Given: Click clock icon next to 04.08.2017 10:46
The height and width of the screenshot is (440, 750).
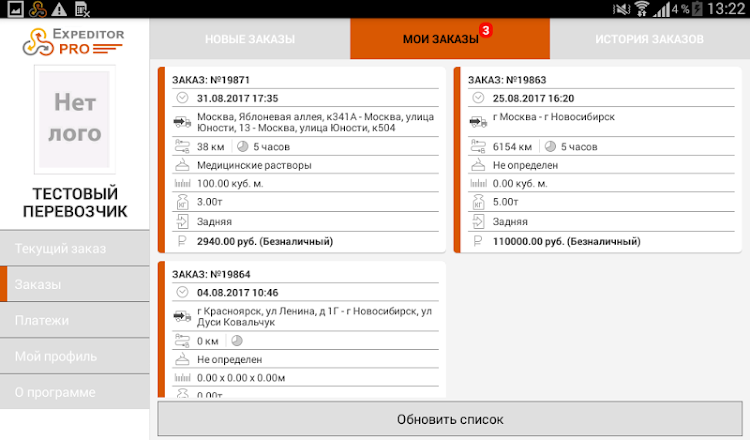Looking at the screenshot, I should click(x=182, y=292).
